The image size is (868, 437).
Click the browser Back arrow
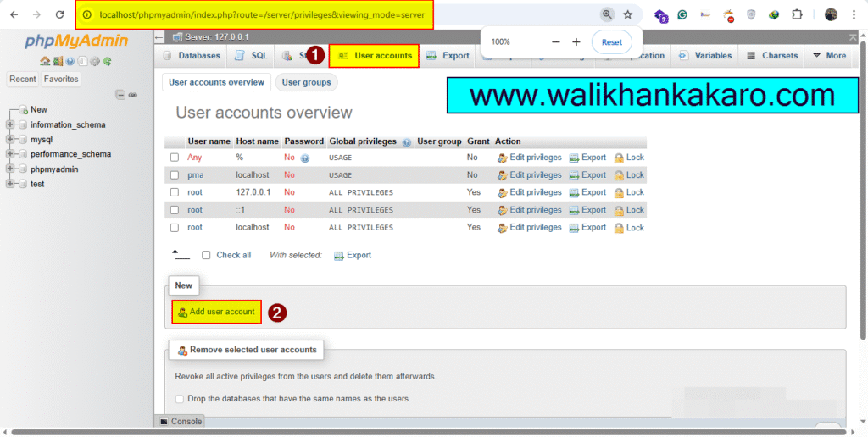pyautogui.click(x=14, y=15)
